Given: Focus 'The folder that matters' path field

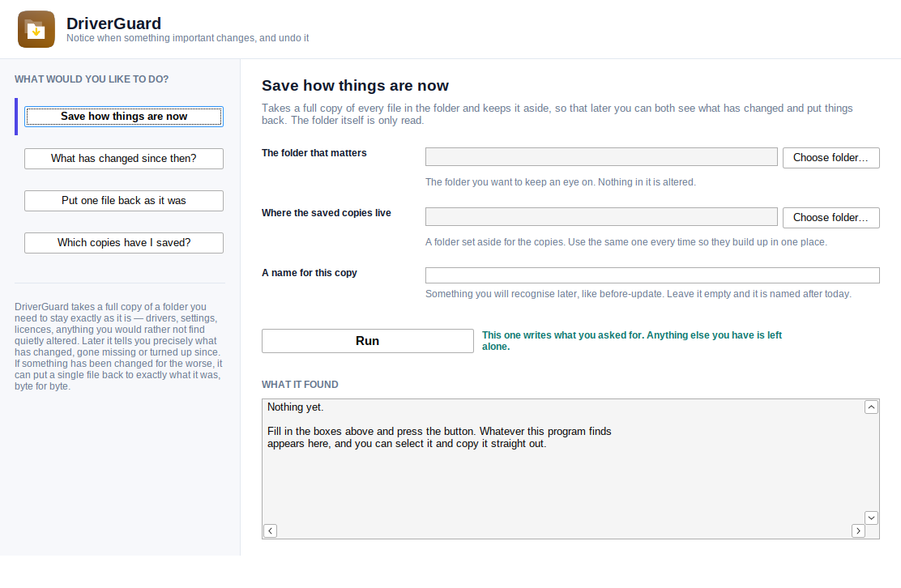Looking at the screenshot, I should click(x=601, y=157).
